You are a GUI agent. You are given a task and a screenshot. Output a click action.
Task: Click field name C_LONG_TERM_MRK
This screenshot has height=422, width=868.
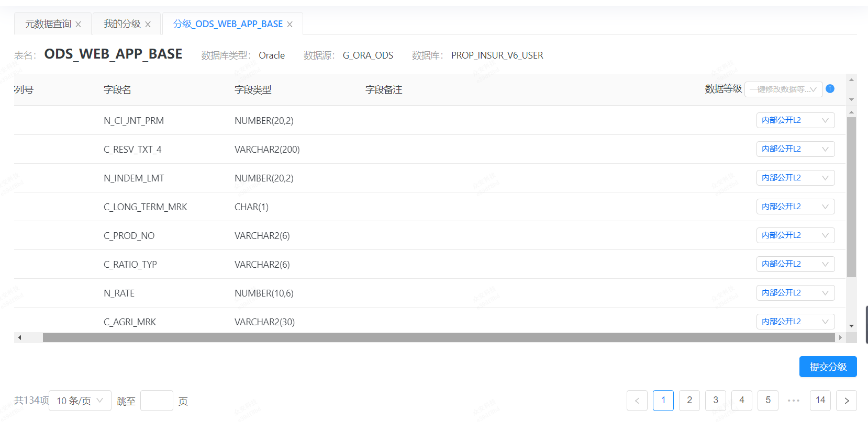tap(145, 207)
